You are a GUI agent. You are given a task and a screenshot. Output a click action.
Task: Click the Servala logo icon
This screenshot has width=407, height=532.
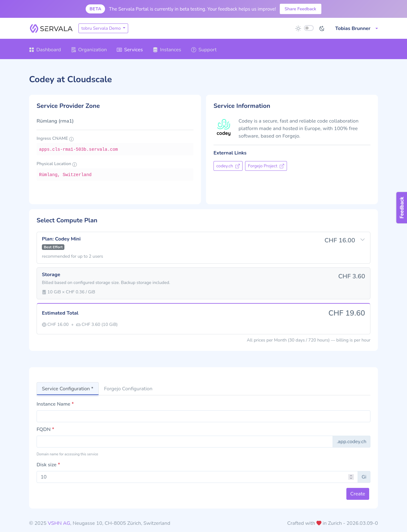pyautogui.click(x=34, y=28)
